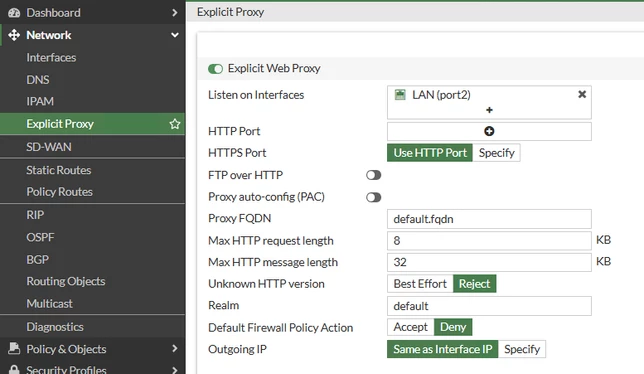Click the Max HTTP message length field

click(489, 262)
